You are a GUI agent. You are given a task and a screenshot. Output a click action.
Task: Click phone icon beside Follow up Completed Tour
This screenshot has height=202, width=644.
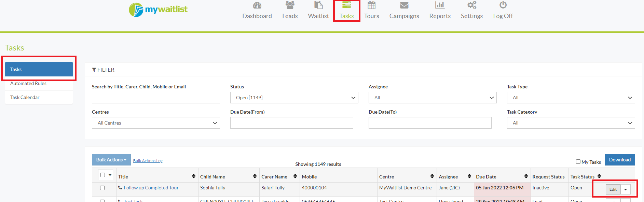[x=120, y=188]
